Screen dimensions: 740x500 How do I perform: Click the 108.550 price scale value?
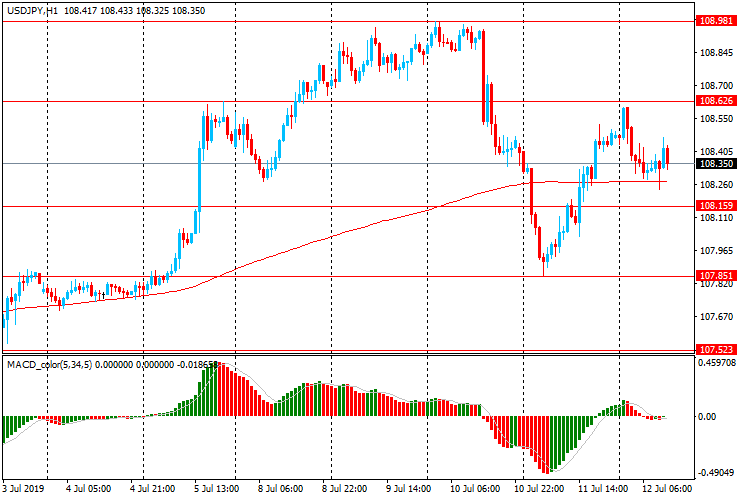[x=716, y=119]
